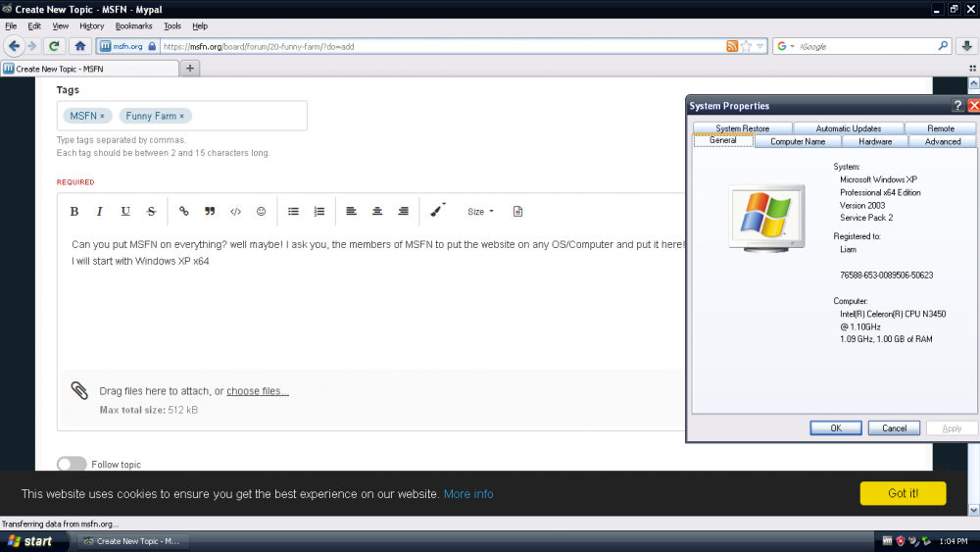Open the text color brush dropdown
The height and width of the screenshot is (552, 980).
(x=438, y=211)
